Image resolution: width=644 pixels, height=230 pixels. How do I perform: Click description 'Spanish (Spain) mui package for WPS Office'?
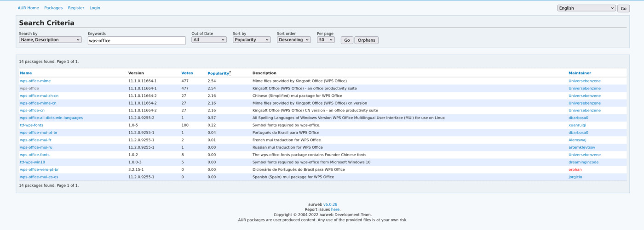(293, 177)
